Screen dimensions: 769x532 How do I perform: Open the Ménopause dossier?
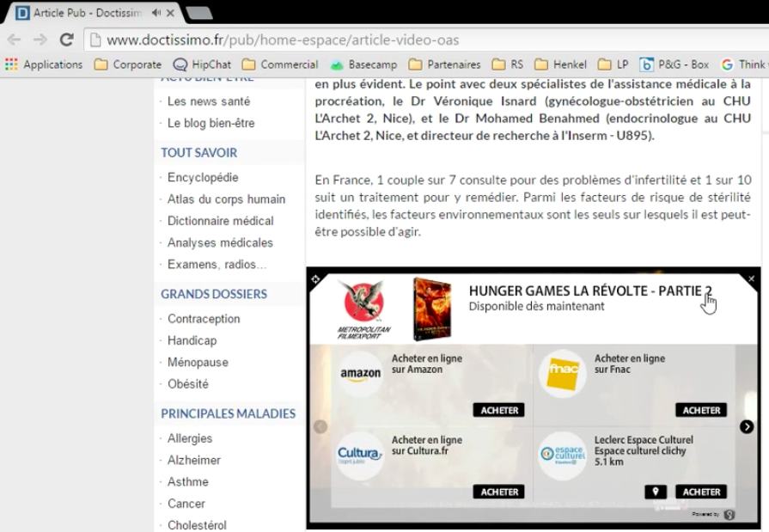198,362
